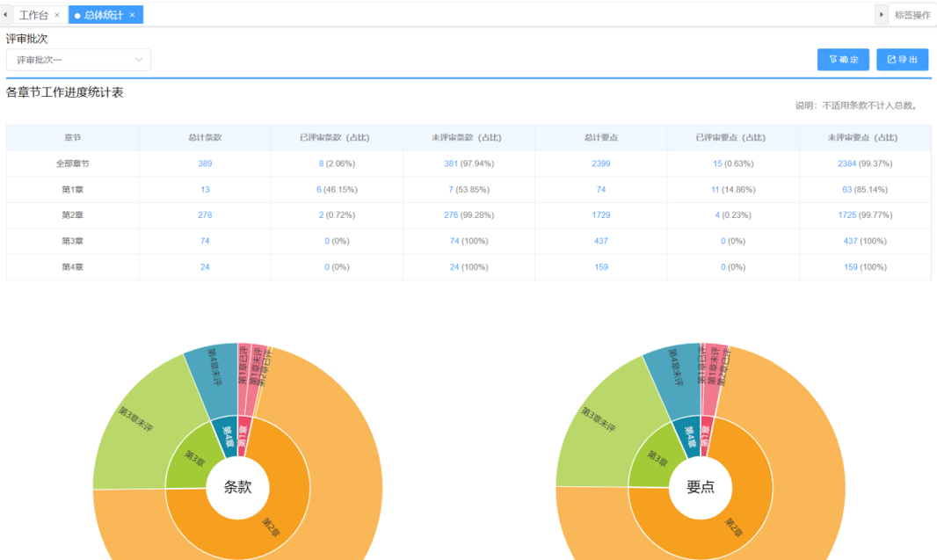
Task: Open 第1章 total clauses link 13
Action: tap(205, 190)
